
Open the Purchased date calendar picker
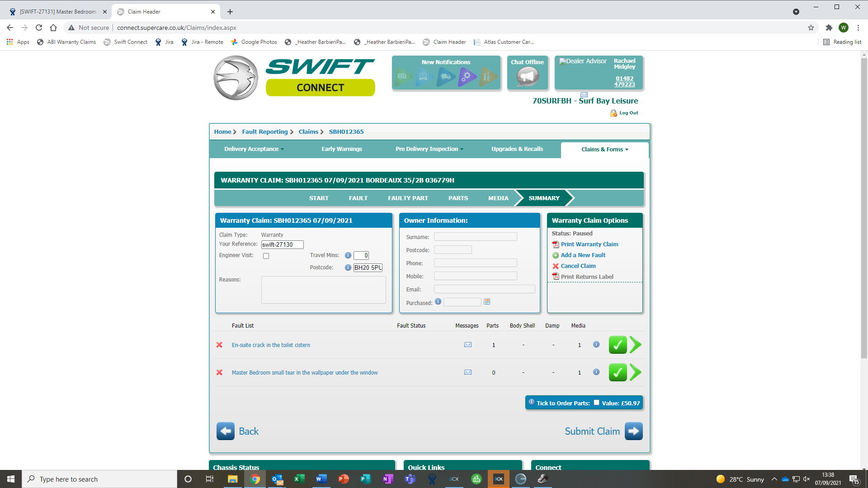click(487, 302)
